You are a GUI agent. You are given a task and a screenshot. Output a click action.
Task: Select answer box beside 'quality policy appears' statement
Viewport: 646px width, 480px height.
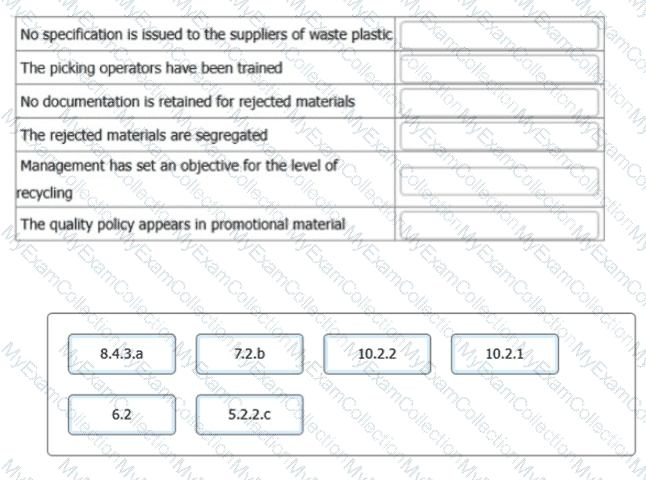point(499,224)
